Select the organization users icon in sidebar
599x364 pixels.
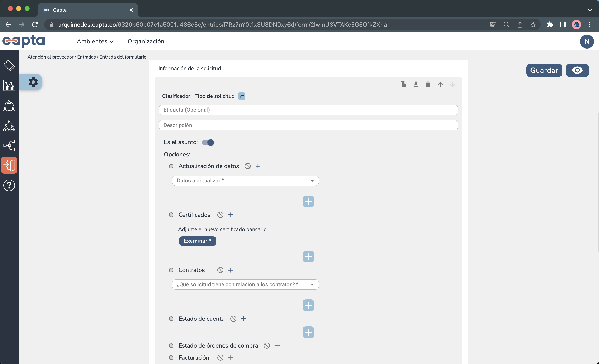click(9, 106)
